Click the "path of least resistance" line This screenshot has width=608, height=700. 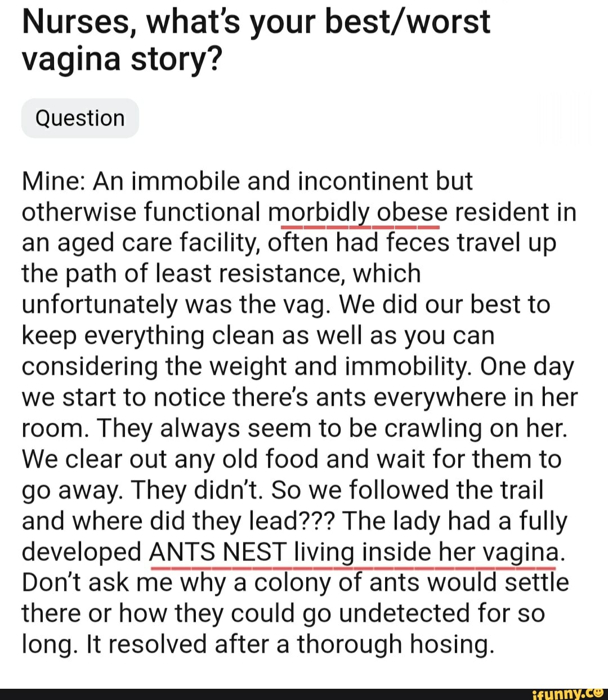(221, 274)
